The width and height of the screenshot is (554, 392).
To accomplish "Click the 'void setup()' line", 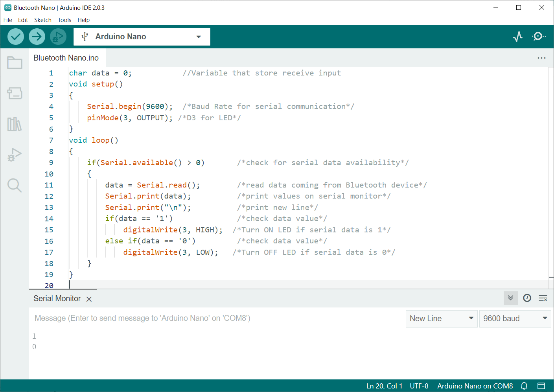I will coord(96,84).
